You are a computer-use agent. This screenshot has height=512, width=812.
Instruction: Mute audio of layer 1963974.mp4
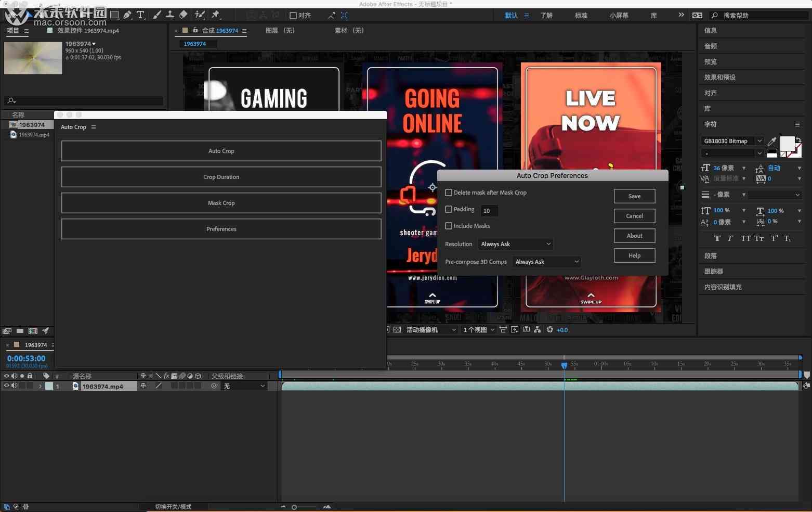15,386
